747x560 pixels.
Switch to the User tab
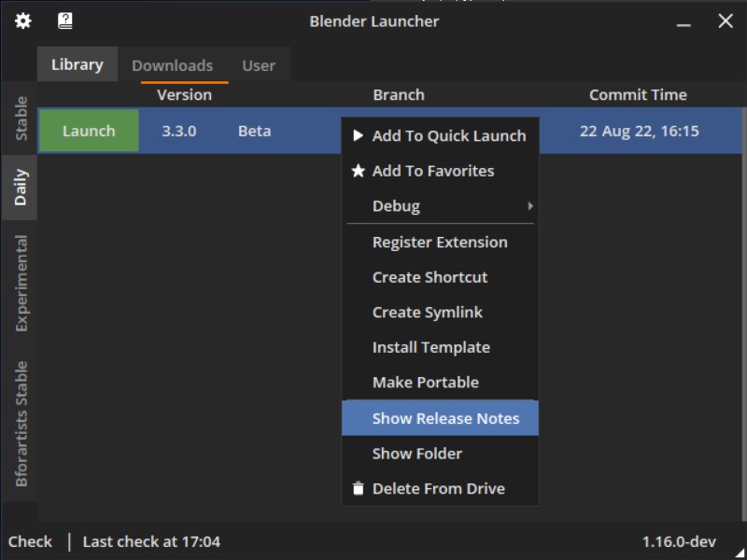[x=259, y=65]
